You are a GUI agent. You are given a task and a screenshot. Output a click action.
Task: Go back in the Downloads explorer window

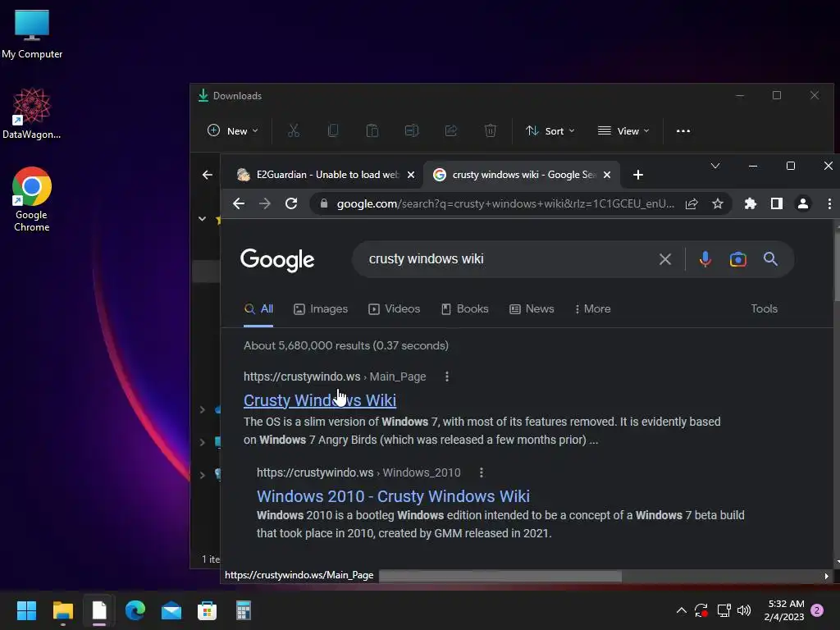[208, 175]
